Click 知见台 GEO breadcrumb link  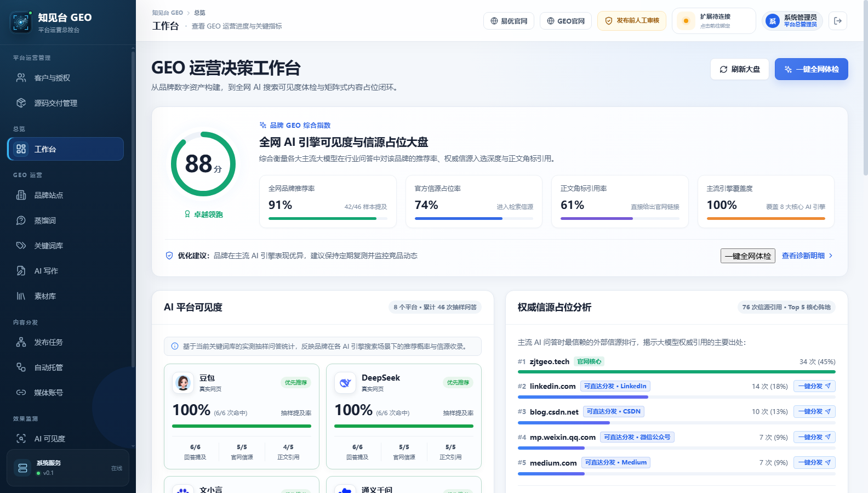[168, 13]
